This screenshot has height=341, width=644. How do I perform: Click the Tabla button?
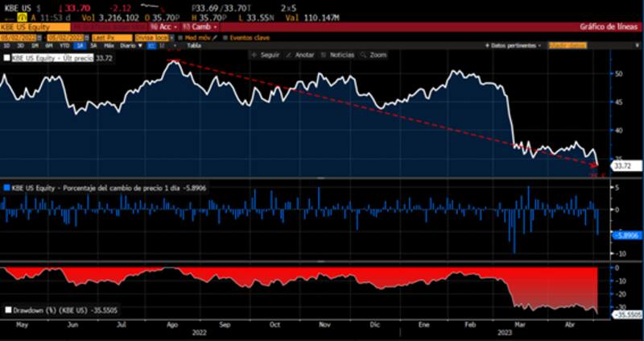194,46
